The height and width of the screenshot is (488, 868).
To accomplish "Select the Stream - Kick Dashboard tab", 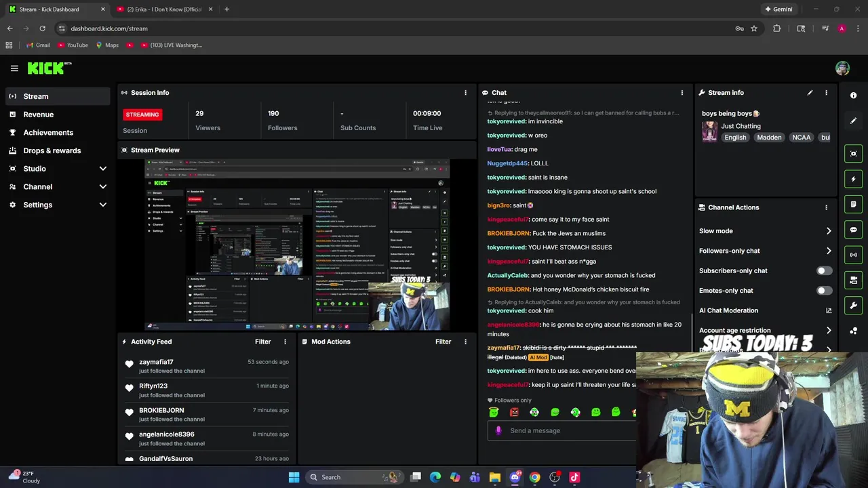I will point(57,9).
